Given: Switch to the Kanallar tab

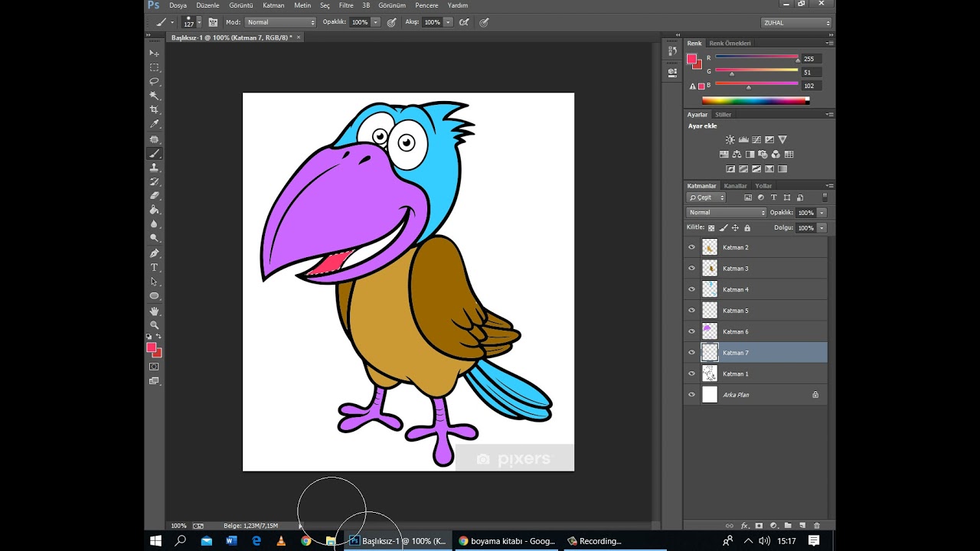Looking at the screenshot, I should [735, 186].
